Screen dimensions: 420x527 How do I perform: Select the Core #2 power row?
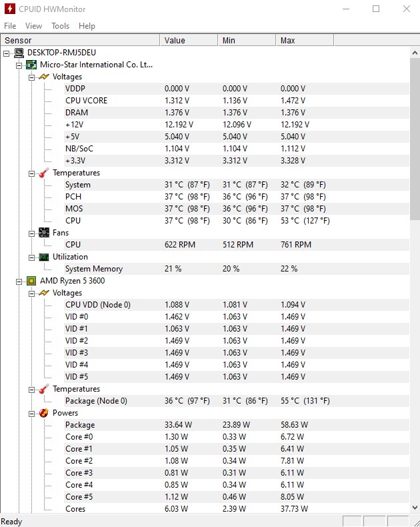[237, 461]
